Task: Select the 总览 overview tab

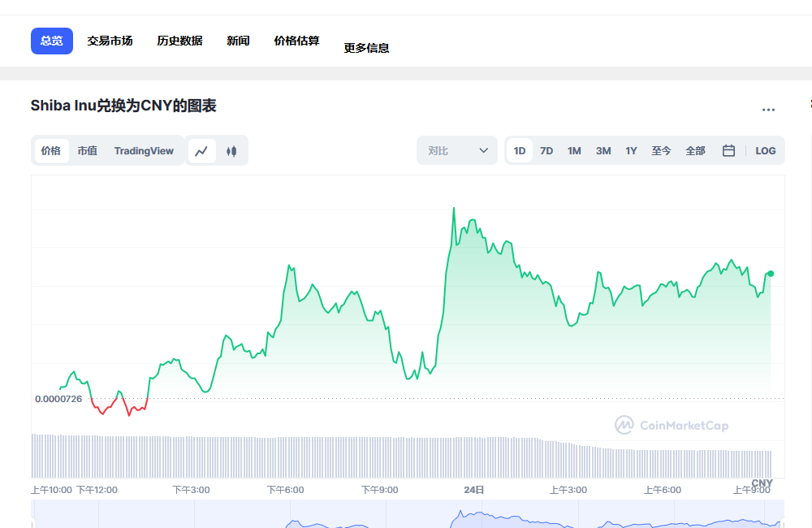Action: tap(52, 41)
